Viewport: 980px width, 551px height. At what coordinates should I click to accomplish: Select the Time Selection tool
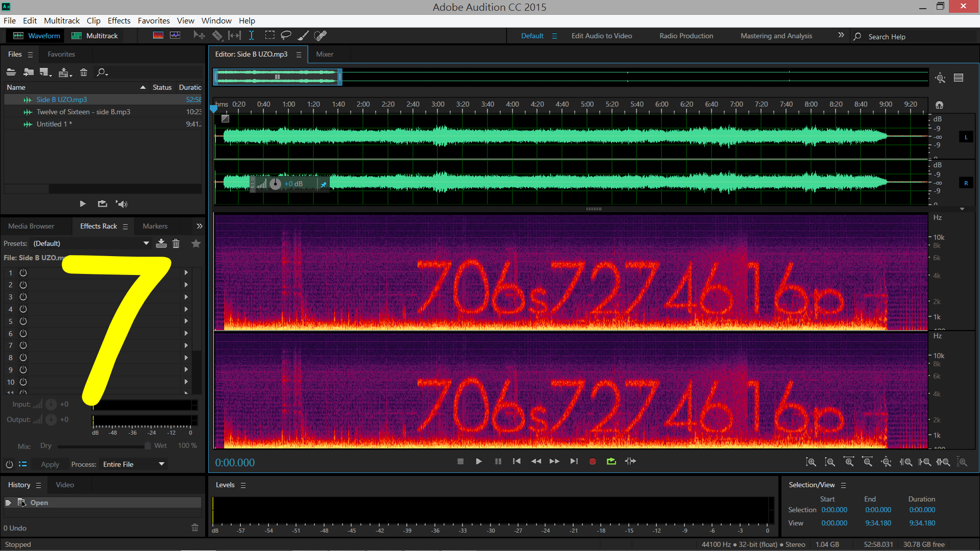click(x=251, y=35)
